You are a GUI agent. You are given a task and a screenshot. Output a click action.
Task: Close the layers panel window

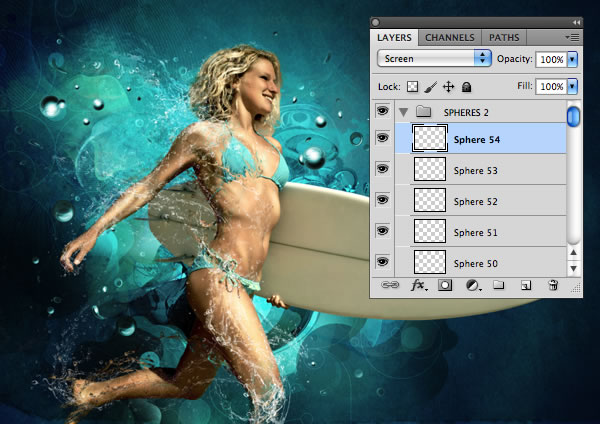pyautogui.click(x=376, y=23)
